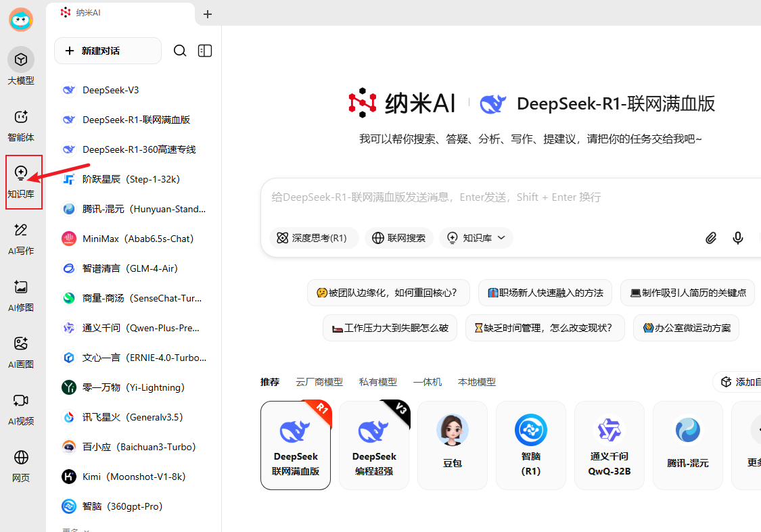Screen dimensions: 761x532
Task: Switch to the 私有模型 tab
Action: [x=378, y=382]
